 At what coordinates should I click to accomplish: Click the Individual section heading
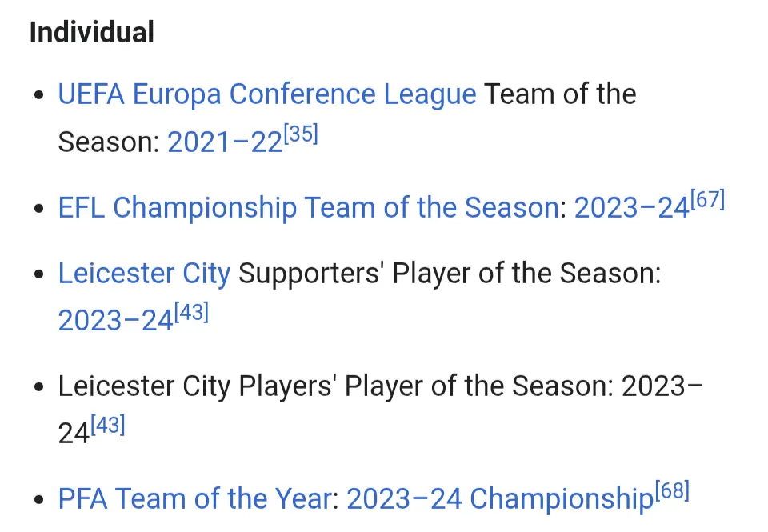tap(92, 33)
